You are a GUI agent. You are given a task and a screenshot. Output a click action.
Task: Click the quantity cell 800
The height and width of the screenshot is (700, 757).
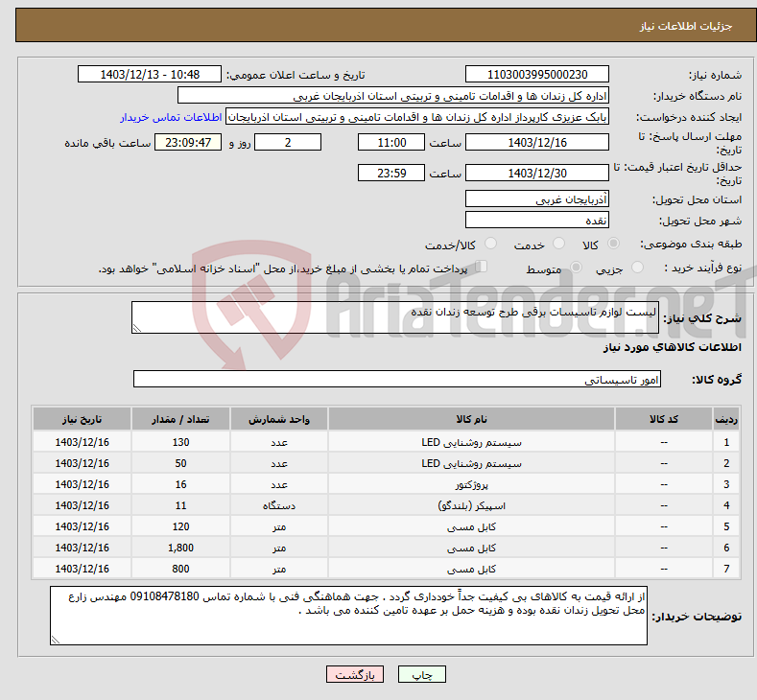pos(180,569)
